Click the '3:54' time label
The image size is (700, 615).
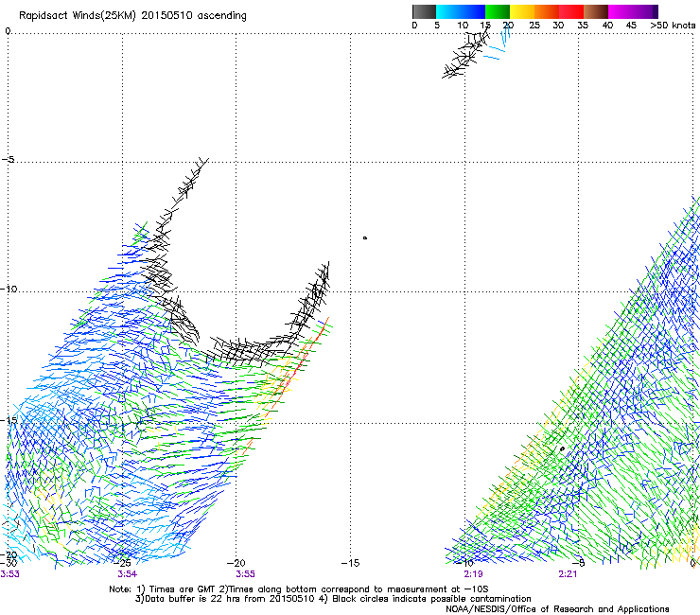(x=128, y=574)
